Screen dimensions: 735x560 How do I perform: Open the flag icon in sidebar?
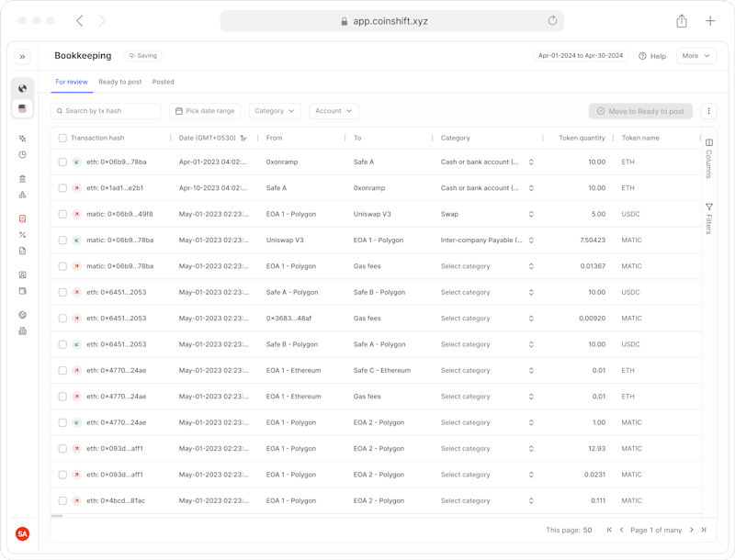22,108
